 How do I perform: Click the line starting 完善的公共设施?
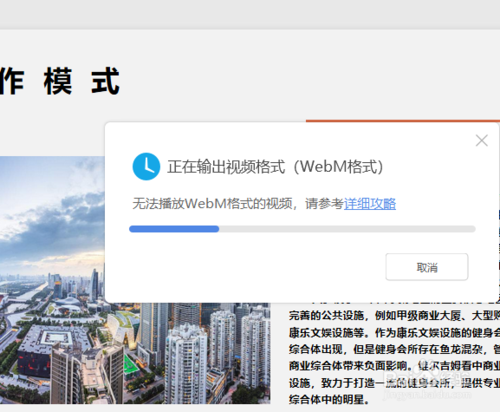[394, 315]
